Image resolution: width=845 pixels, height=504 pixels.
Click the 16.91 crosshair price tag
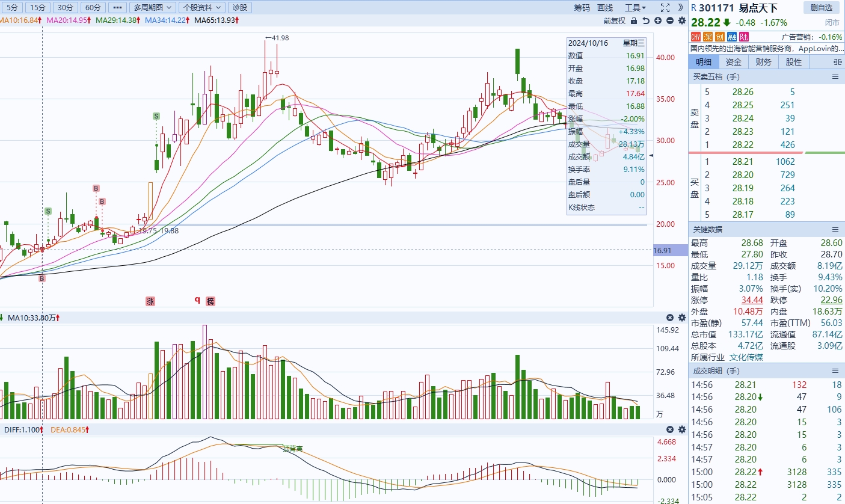(x=670, y=250)
